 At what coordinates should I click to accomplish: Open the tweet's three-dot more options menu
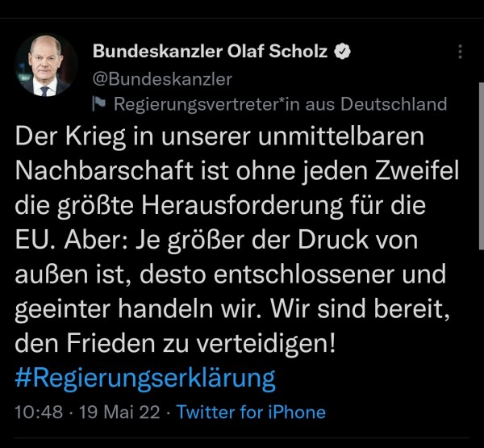click(x=461, y=52)
